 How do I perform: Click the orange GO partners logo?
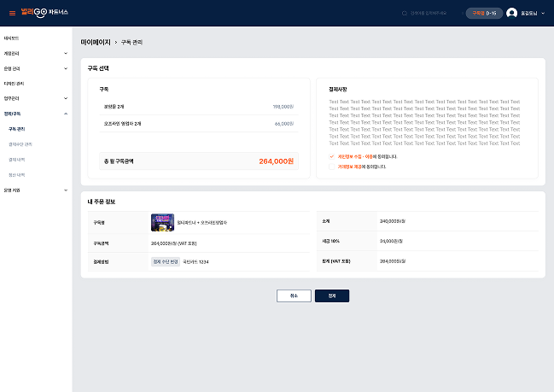44,12
